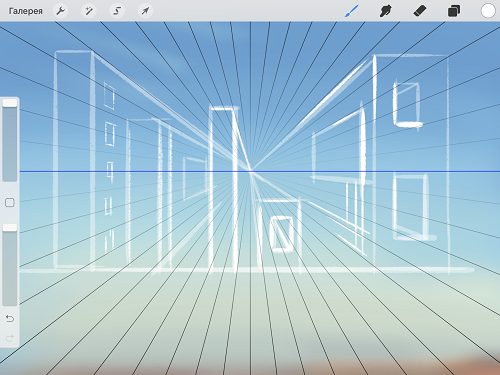Viewport: 500px width, 375px height.
Task: Select the Eraser tool
Action: click(x=420, y=11)
